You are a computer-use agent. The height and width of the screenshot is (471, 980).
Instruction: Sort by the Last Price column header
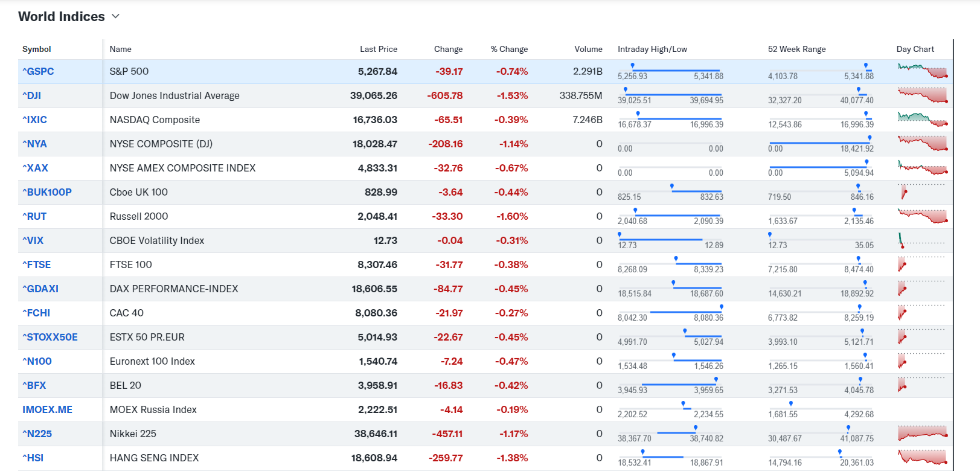379,49
